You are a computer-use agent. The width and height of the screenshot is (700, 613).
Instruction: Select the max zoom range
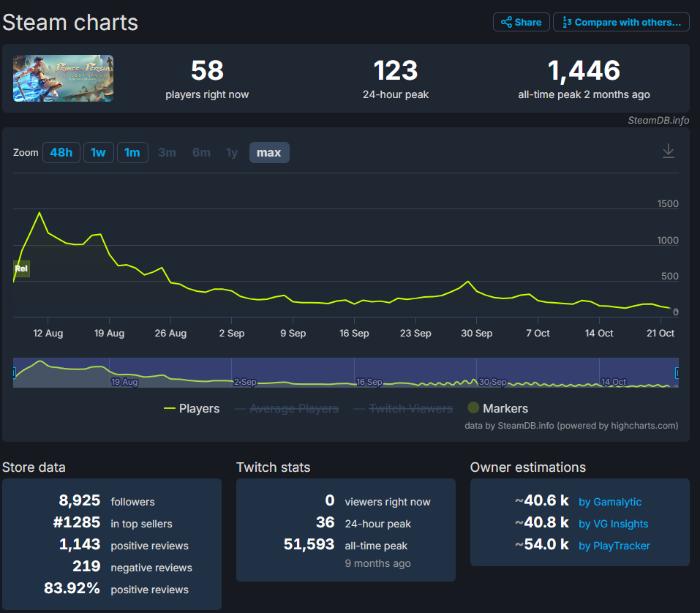(269, 152)
